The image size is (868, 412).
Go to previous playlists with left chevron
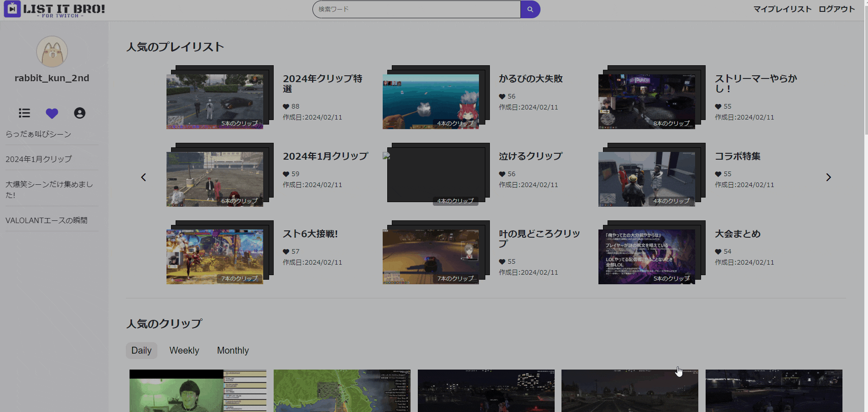click(143, 177)
